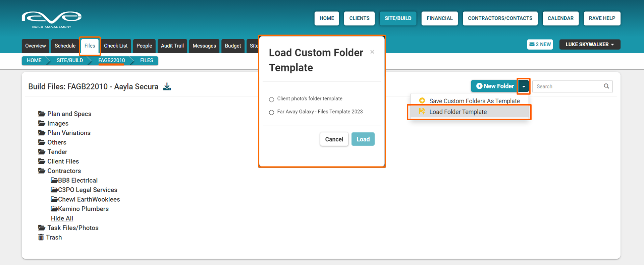This screenshot has width=644, height=265.
Task: Select Client photo's folder template option
Action: tap(271, 100)
